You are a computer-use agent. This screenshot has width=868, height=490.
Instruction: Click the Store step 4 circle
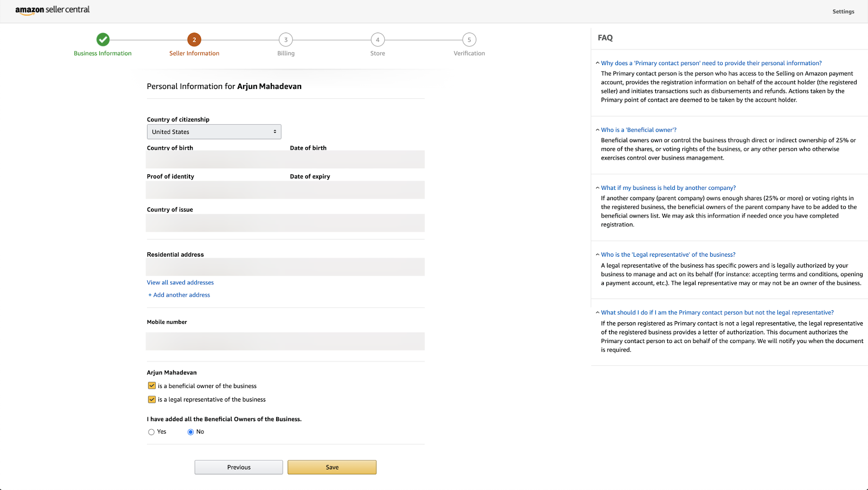[x=377, y=39]
